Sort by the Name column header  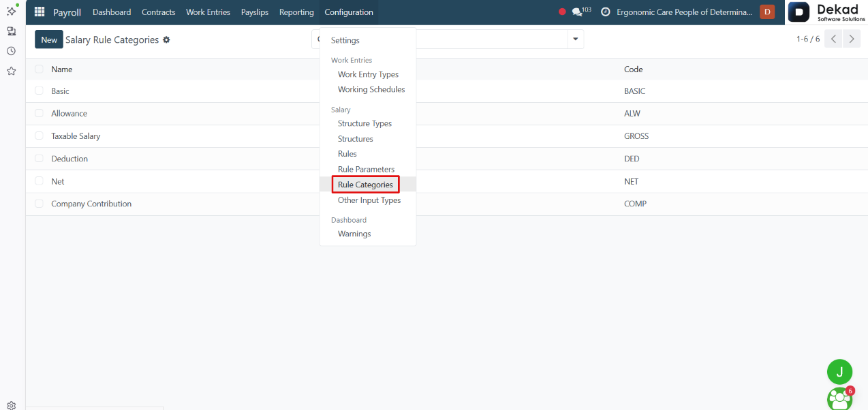coord(62,69)
